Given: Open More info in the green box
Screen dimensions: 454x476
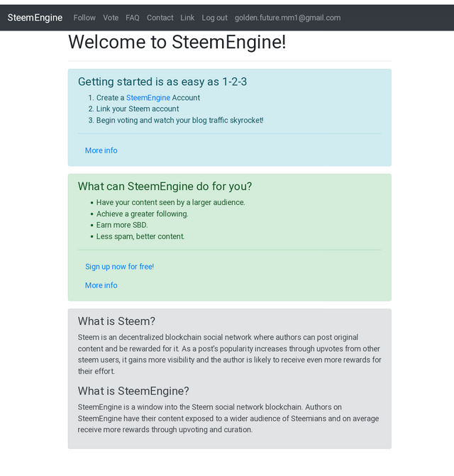Looking at the screenshot, I should pyautogui.click(x=101, y=285).
